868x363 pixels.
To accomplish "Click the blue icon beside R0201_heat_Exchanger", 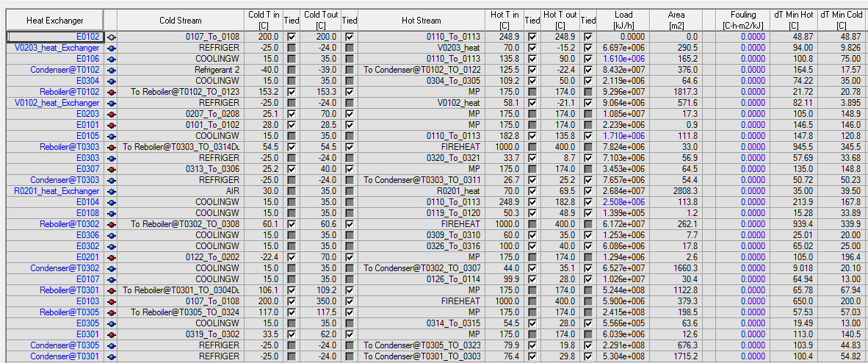I will (112, 191).
